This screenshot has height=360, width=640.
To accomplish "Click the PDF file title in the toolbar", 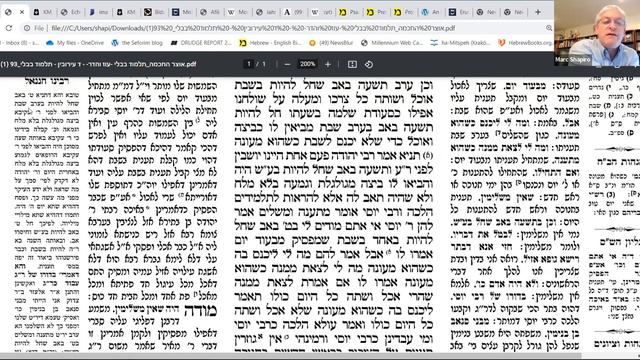I will (x=98, y=64).
